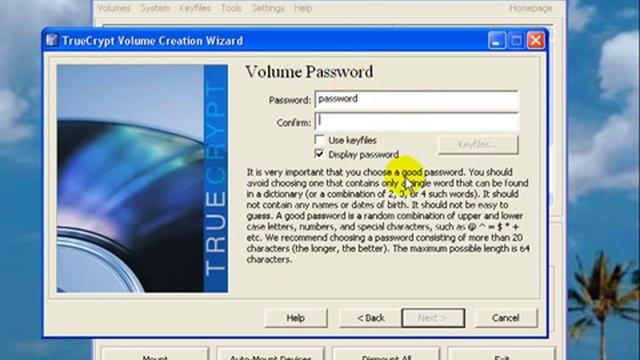Uncheck the Display password checkbox
The height and width of the screenshot is (360, 640).
pos(319,154)
